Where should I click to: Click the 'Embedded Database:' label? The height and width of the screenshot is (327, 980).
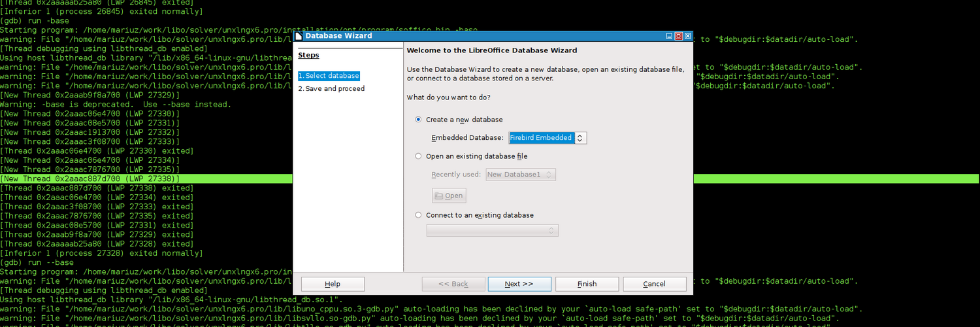(x=468, y=138)
